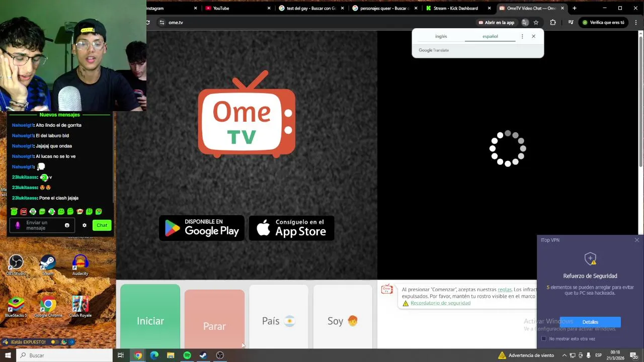
Task: Switch to the Instagram tab
Action: click(x=172, y=8)
